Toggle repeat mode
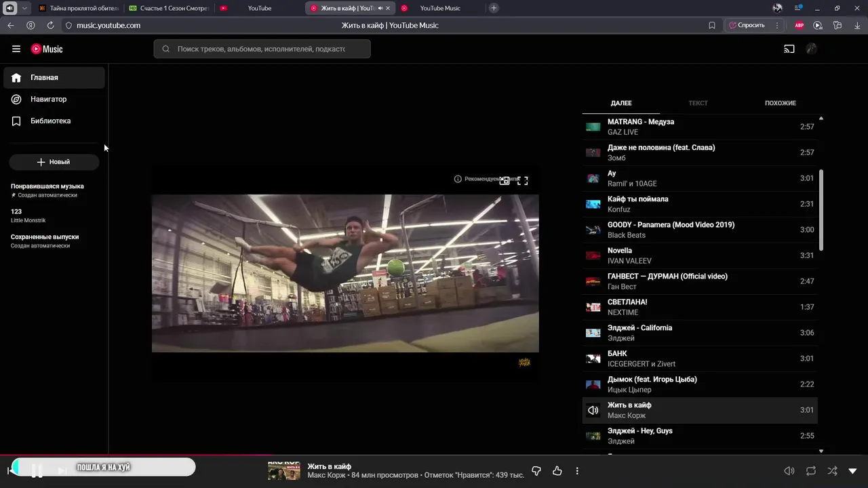This screenshot has height=488, width=868. click(811, 471)
